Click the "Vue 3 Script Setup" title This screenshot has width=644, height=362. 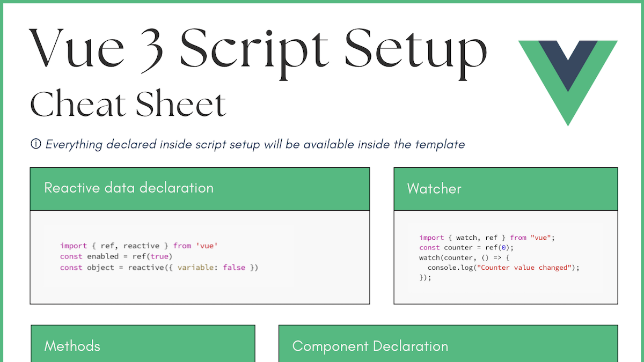(258, 51)
